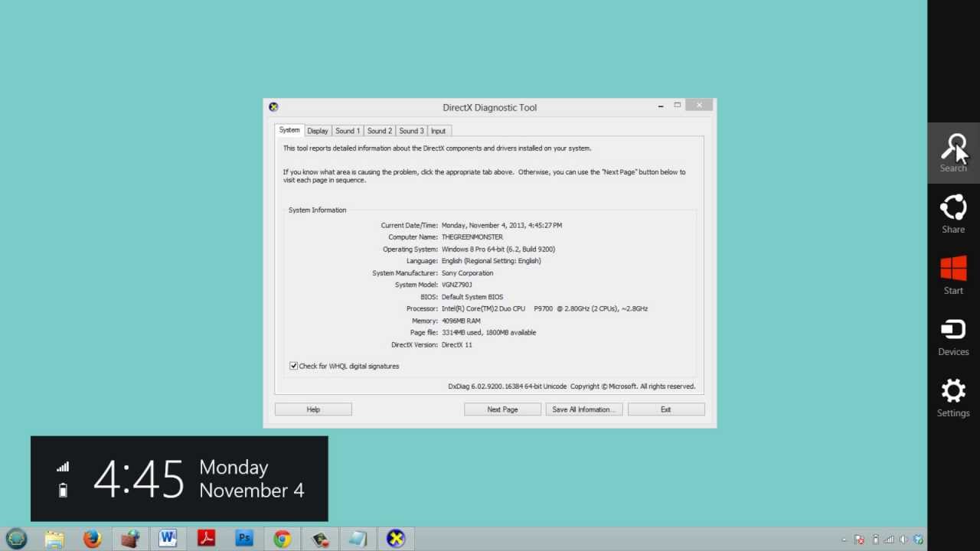This screenshot has width=980, height=551.
Task: Click the DirectX Diagnostic Tool title text
Action: (490, 107)
